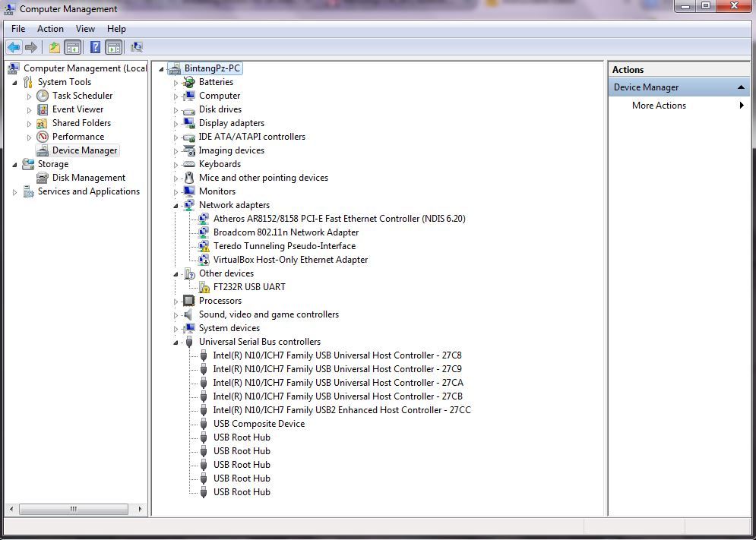Viewport: 756px width, 540px height.
Task: Click the Forward navigation arrow icon
Action: pos(31,46)
